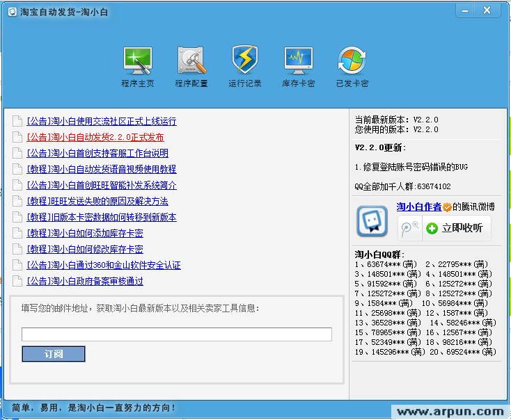Click the text 您使用的版本: V2.2.0
Screen dimensions: 511x420
[397, 129]
